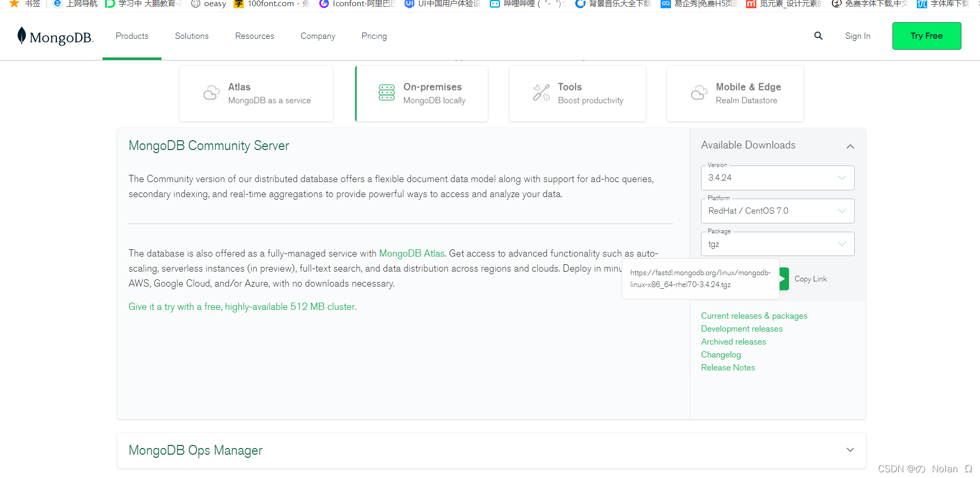This screenshot has width=980, height=478.
Task: Go to the Pricing page
Action: (374, 36)
